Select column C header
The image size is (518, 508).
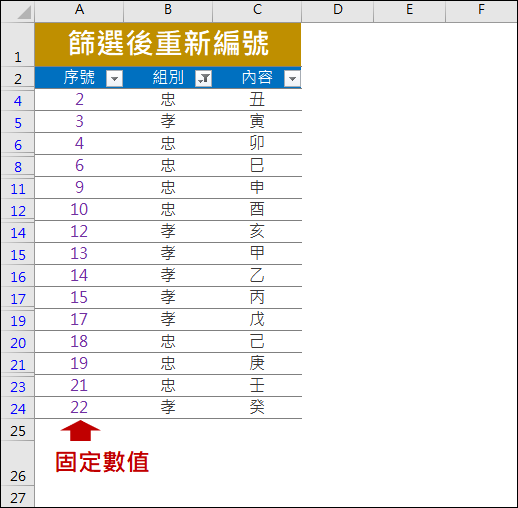click(257, 10)
